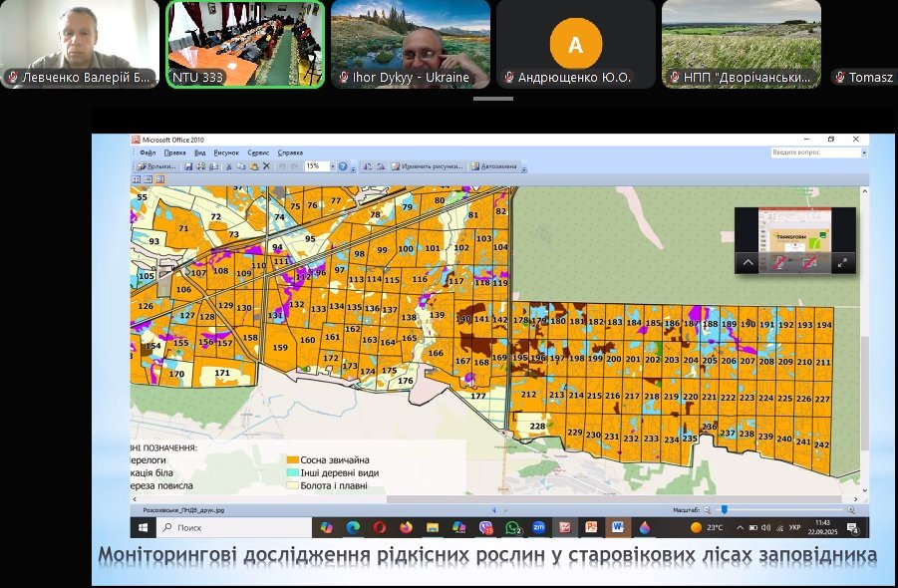The width and height of the screenshot is (898, 588).
Task: Click the Print icon in toolbar
Action: click(201, 166)
